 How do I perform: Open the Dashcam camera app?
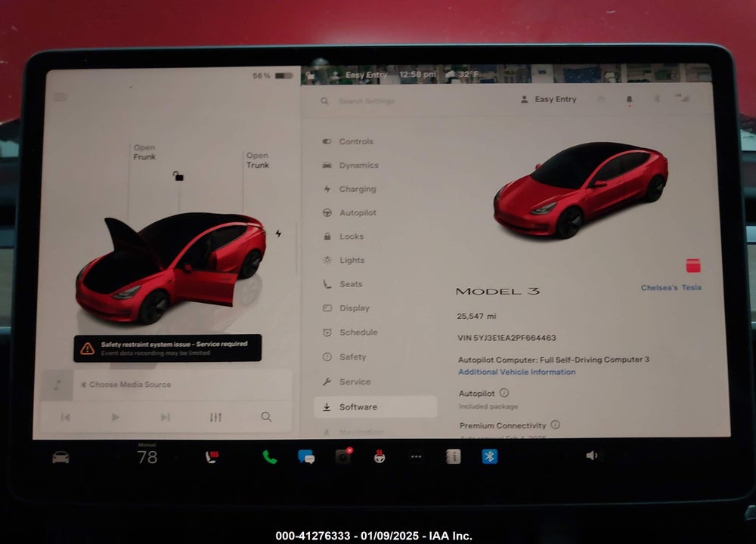tap(344, 456)
